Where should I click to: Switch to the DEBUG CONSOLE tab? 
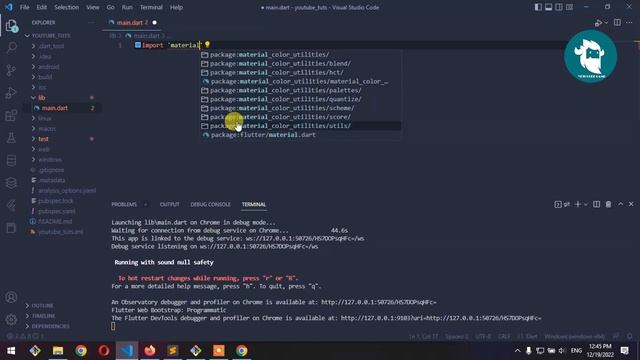210,204
